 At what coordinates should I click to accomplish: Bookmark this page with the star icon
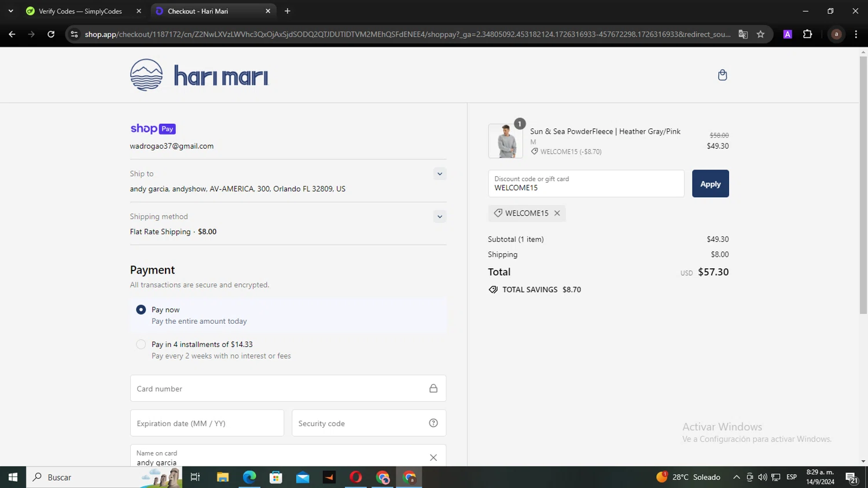tap(760, 34)
